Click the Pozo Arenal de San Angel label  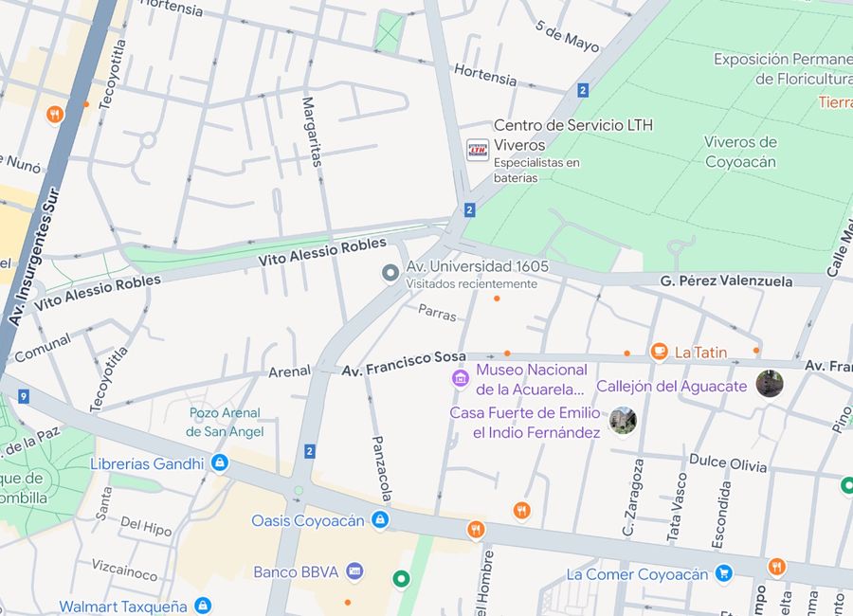(x=225, y=423)
